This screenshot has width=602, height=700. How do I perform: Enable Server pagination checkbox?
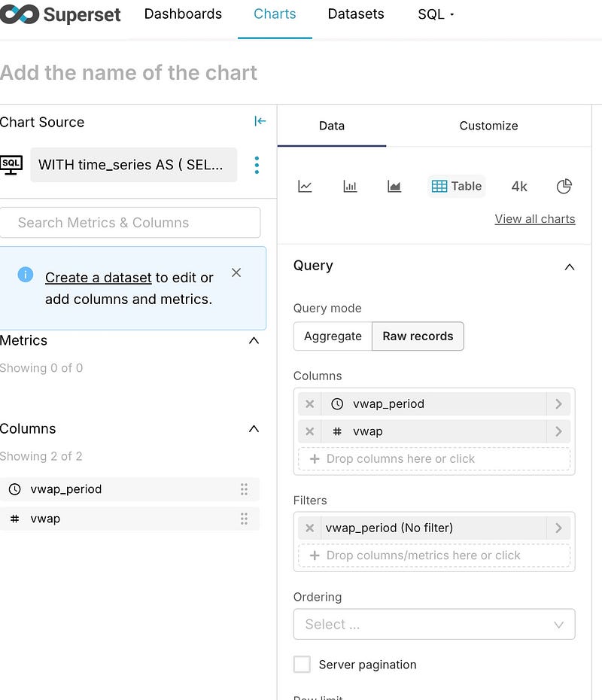pyautogui.click(x=302, y=665)
